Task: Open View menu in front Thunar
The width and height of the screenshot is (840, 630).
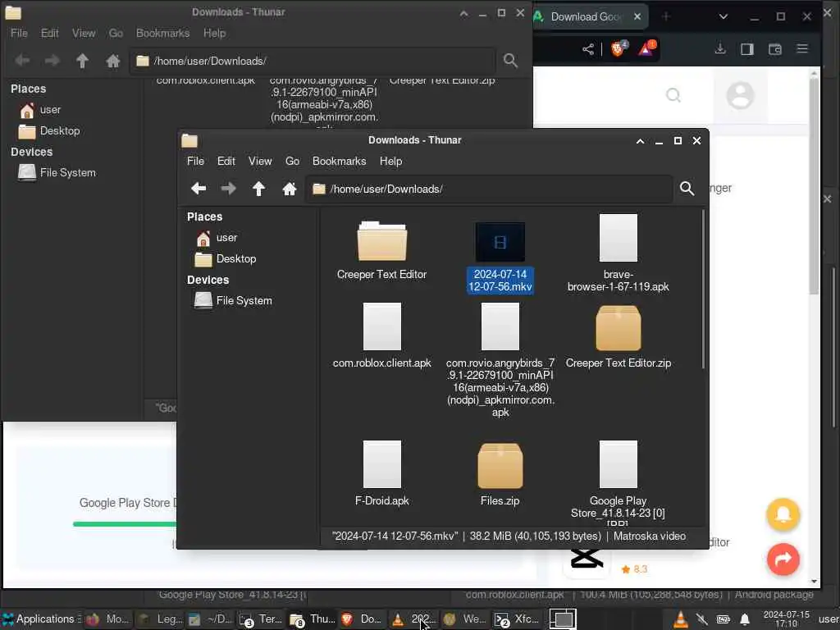Action: tap(260, 161)
